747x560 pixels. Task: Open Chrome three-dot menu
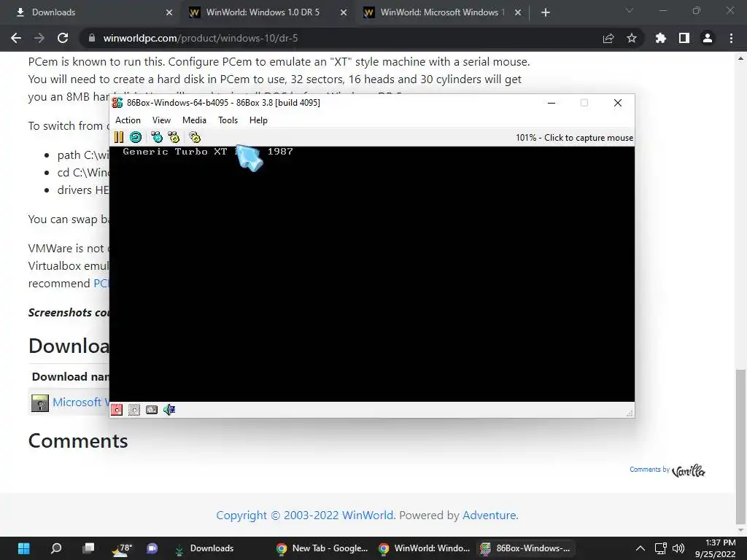(731, 38)
